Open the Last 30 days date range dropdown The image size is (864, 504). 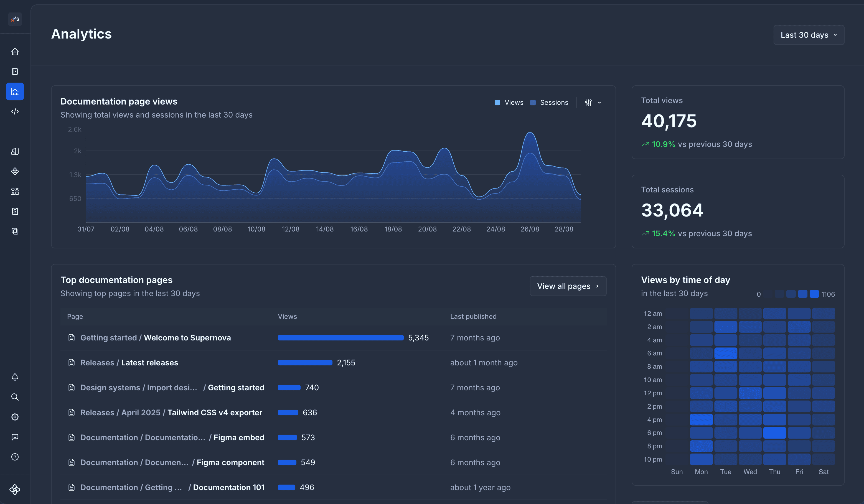point(809,35)
